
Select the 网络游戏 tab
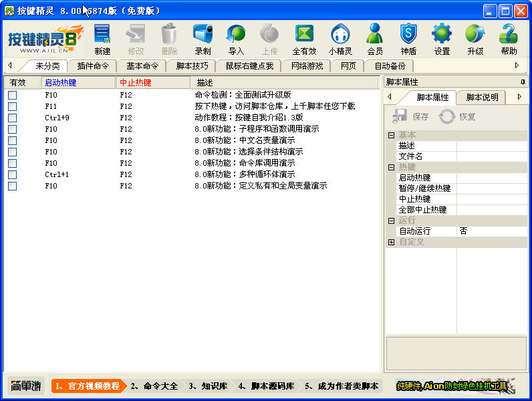click(307, 65)
